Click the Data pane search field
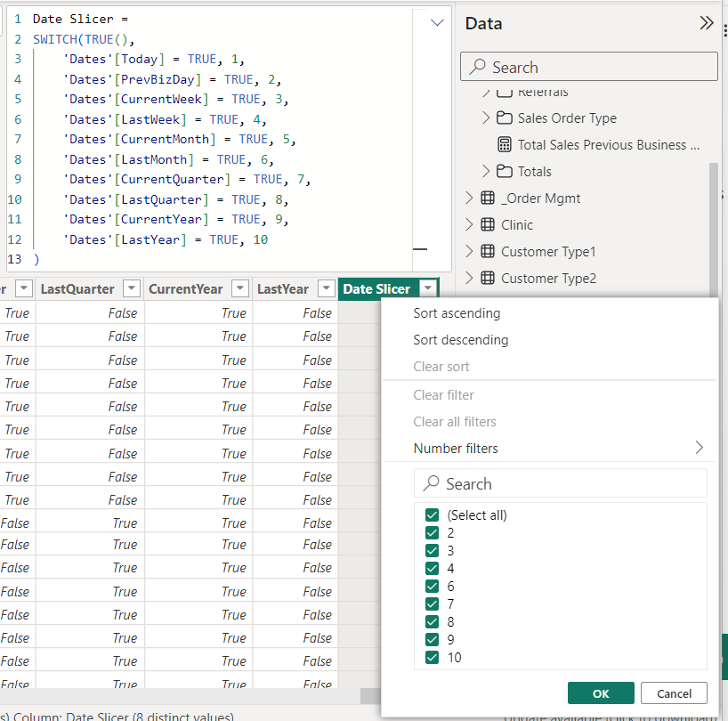 588,67
